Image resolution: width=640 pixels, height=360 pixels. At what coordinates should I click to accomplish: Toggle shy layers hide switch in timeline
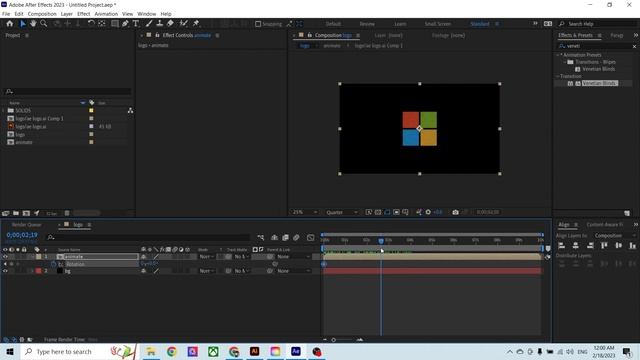click(274, 237)
